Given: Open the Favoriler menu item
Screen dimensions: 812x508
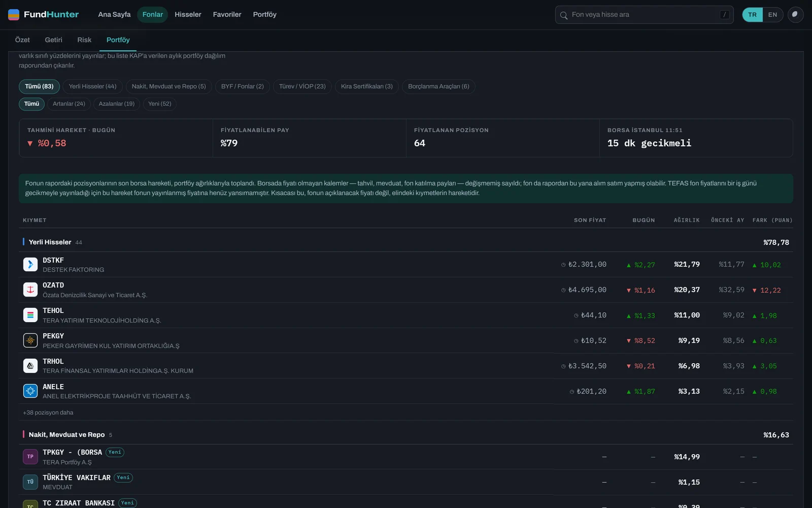Looking at the screenshot, I should coord(227,14).
